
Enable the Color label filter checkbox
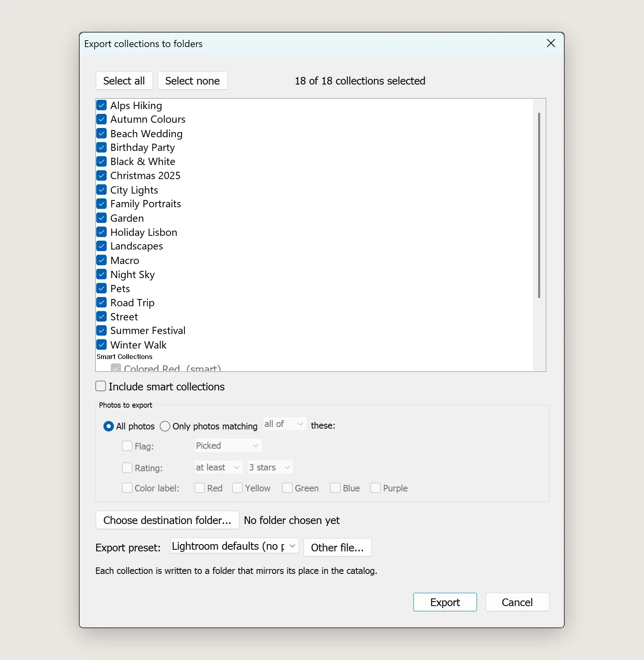(127, 488)
